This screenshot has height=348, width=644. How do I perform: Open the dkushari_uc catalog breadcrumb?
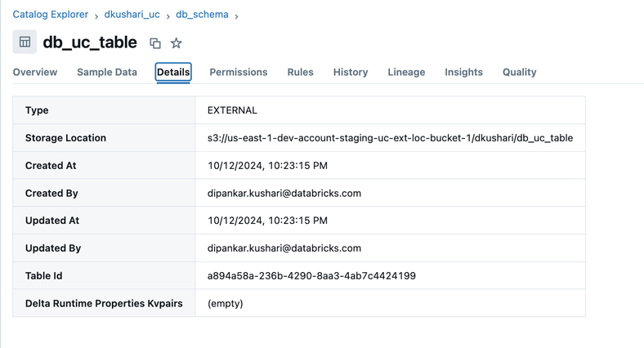point(132,15)
